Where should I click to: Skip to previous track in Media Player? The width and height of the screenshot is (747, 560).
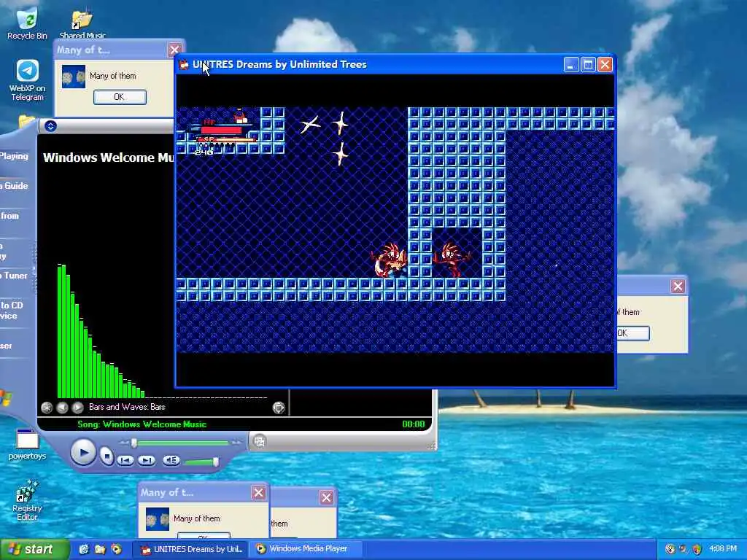click(125, 460)
